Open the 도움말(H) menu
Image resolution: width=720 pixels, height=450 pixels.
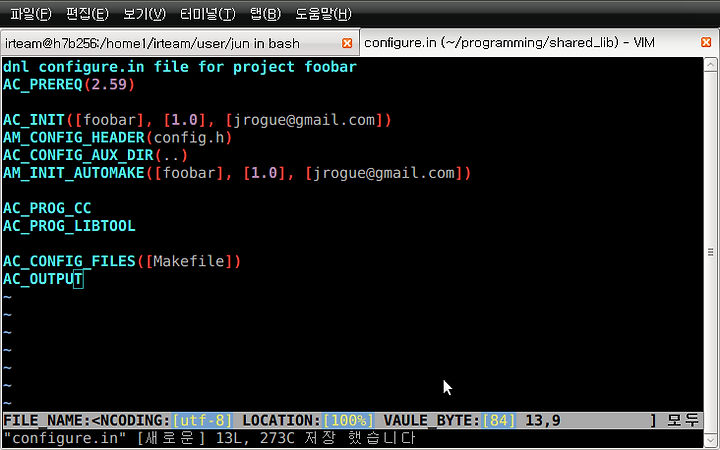[x=323, y=14]
